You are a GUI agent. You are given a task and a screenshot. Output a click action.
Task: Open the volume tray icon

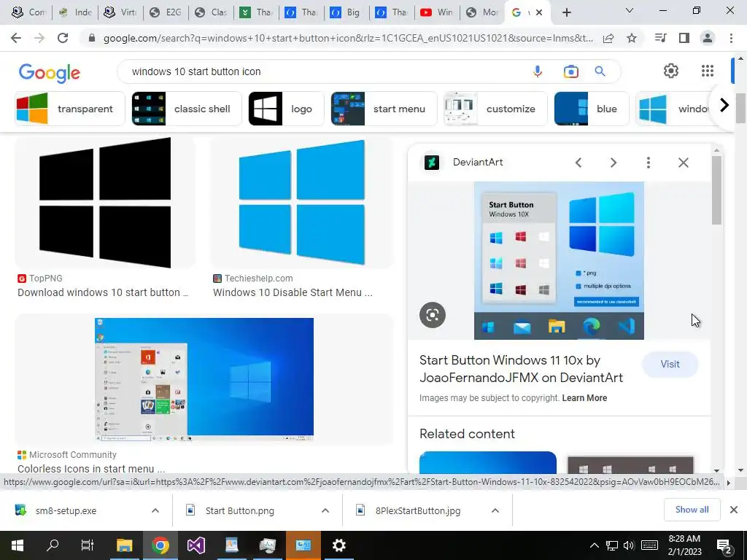point(629,545)
